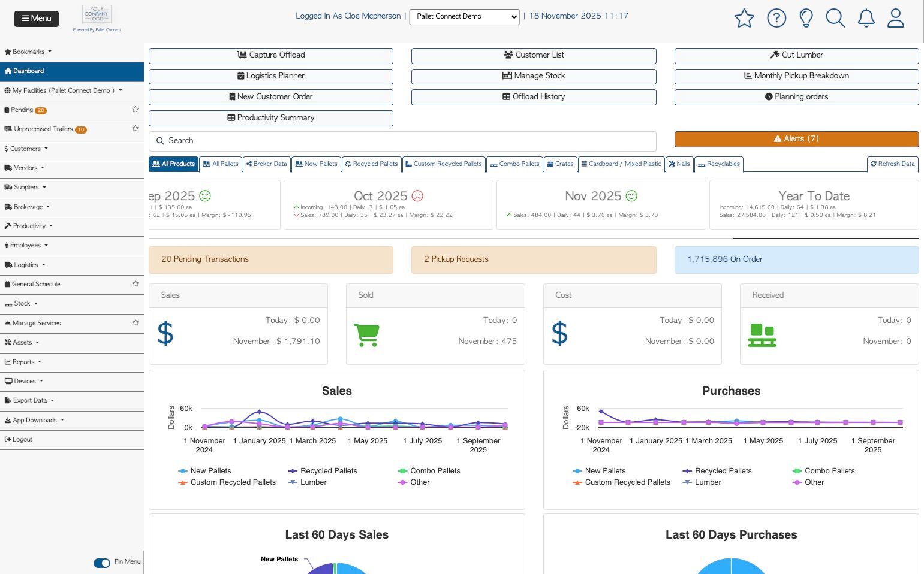This screenshot has width=924, height=574.
Task: Open the Cut Lumber shortcut
Action: click(x=797, y=55)
